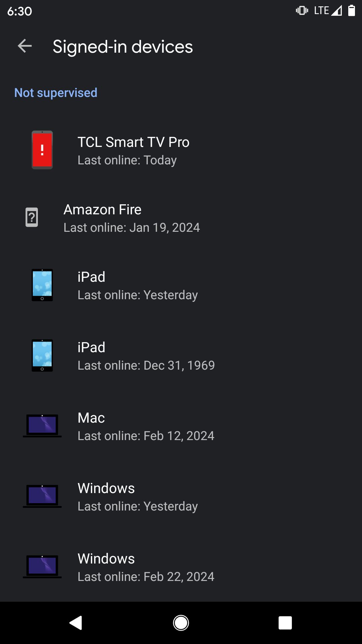Tap laptop icon for Windows dated Feb 22, 2024

[x=42, y=567]
